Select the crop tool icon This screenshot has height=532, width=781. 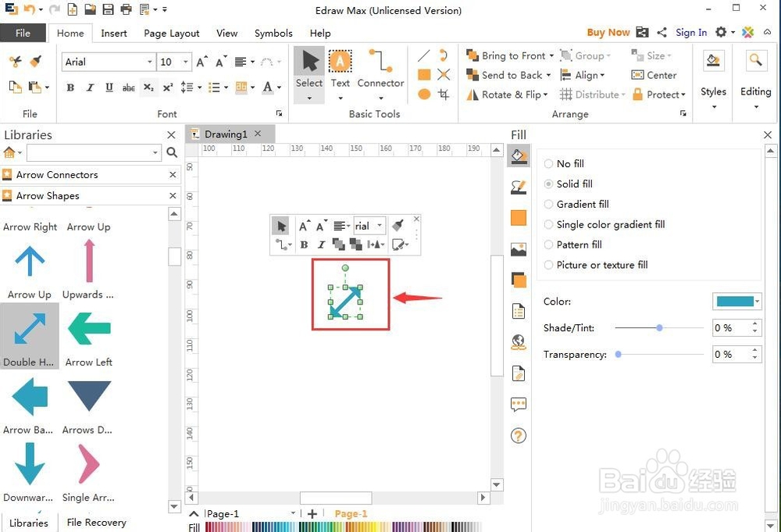click(x=444, y=94)
